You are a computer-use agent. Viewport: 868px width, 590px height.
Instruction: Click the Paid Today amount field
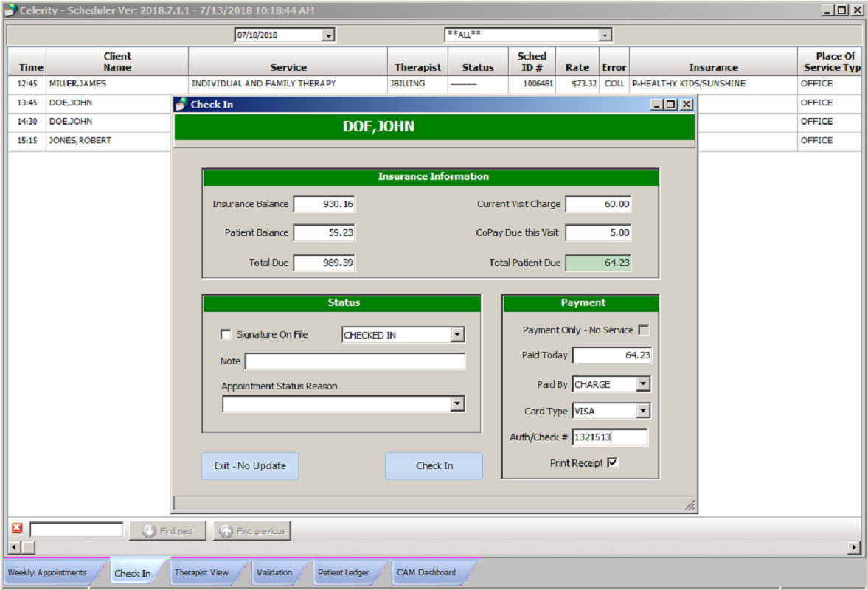612,355
